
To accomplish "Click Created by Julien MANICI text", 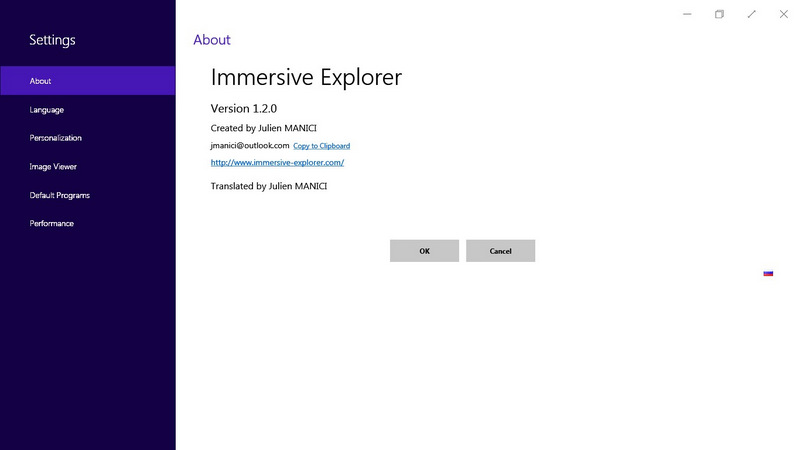I will (x=264, y=128).
